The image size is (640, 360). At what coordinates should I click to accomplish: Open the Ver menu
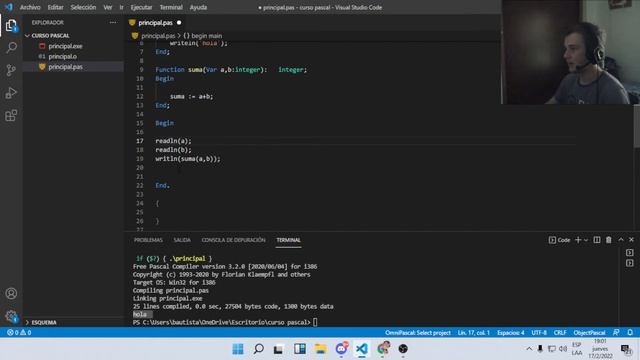[108, 7]
